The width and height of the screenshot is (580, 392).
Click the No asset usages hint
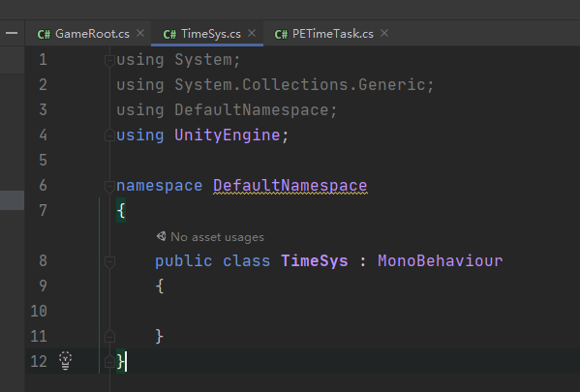217,237
